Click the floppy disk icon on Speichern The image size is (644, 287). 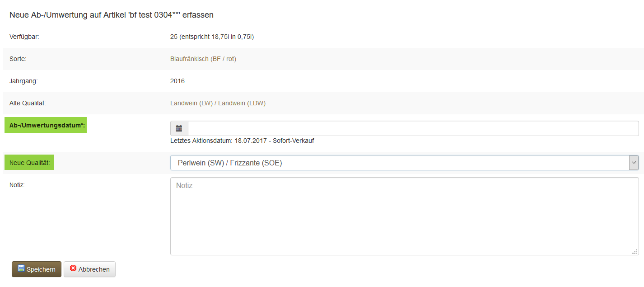point(21,268)
